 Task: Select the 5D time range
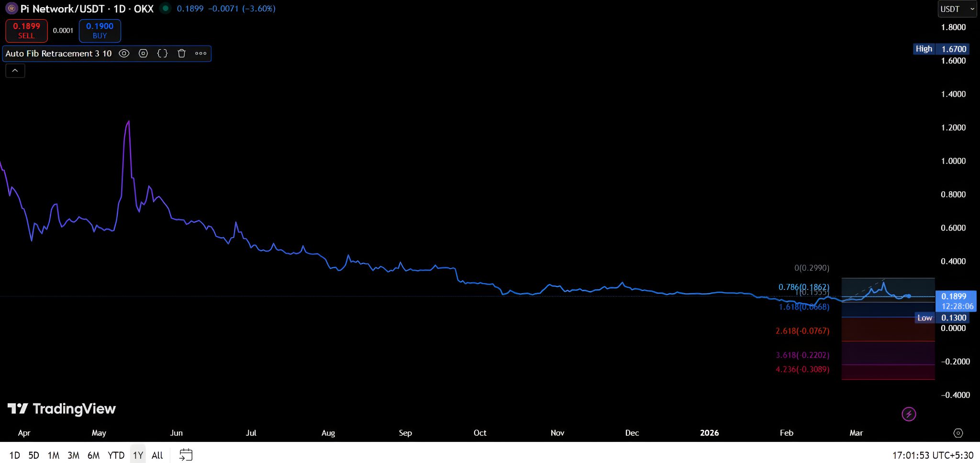tap(33, 455)
